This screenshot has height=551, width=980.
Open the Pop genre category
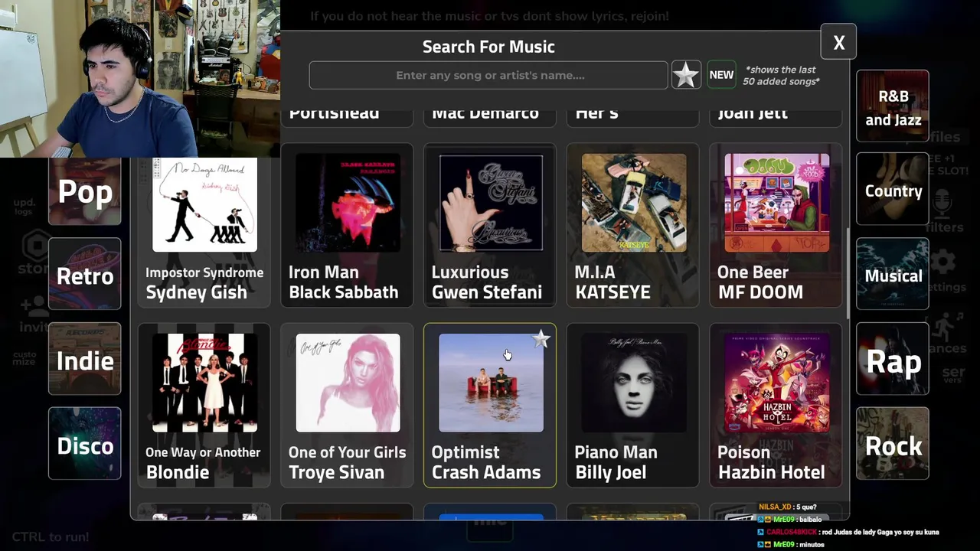coord(85,191)
